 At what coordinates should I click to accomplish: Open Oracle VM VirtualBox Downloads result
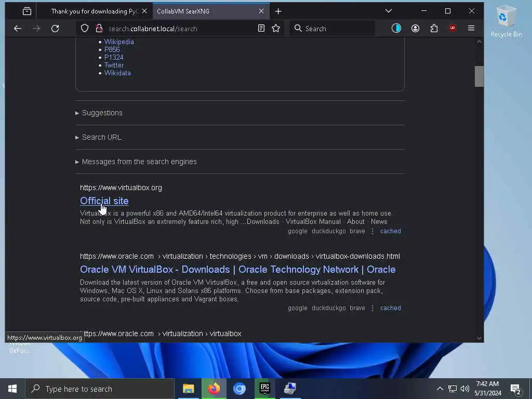click(x=237, y=270)
